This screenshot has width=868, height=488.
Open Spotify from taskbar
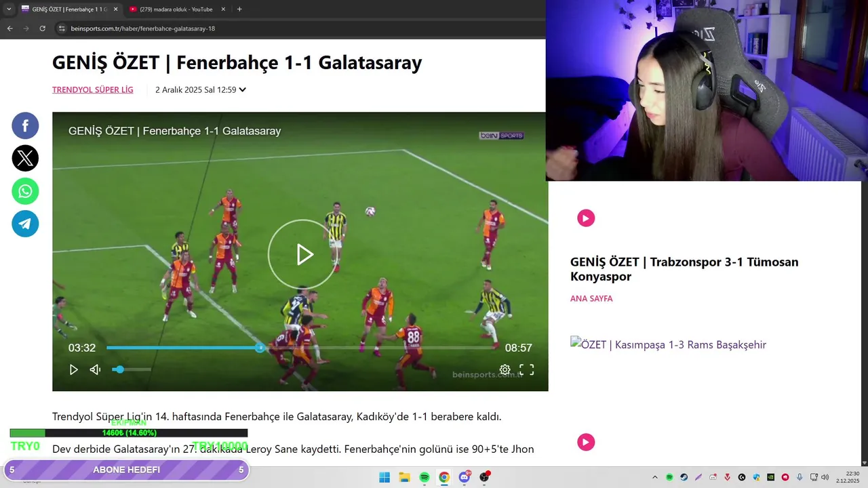(424, 477)
